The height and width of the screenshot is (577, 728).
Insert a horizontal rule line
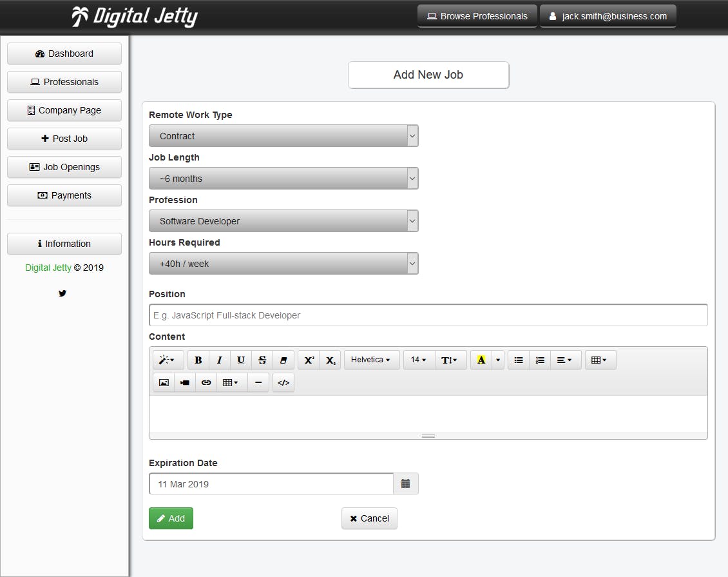click(258, 383)
